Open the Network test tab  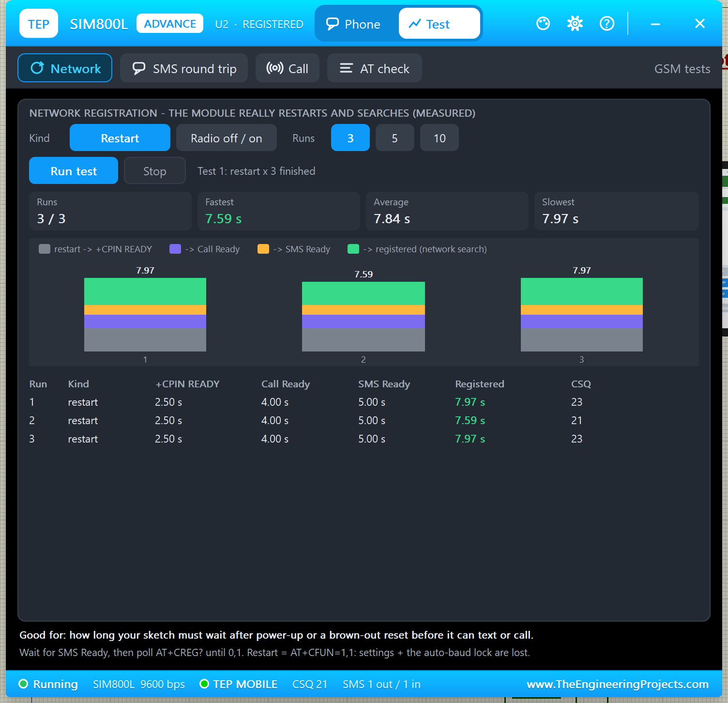(x=65, y=68)
